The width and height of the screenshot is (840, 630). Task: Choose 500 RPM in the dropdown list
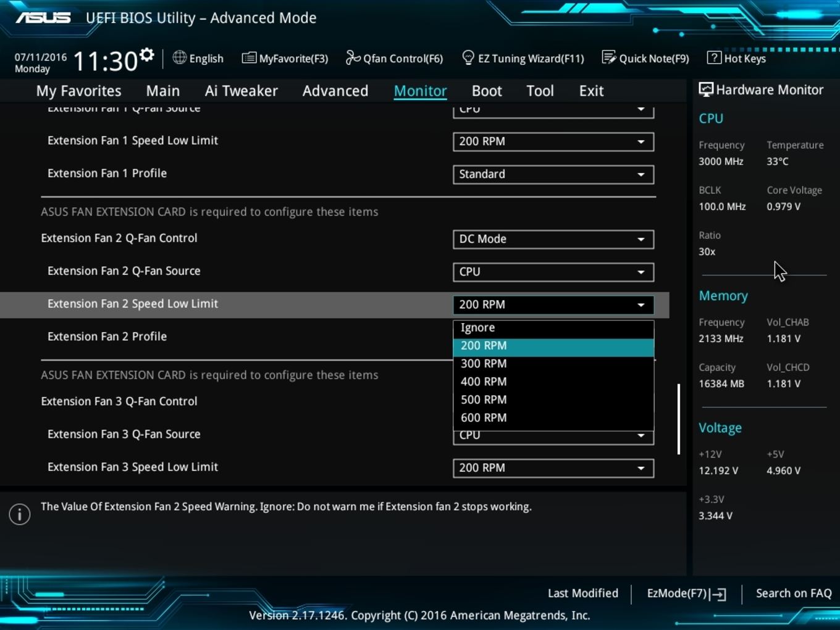pos(553,400)
